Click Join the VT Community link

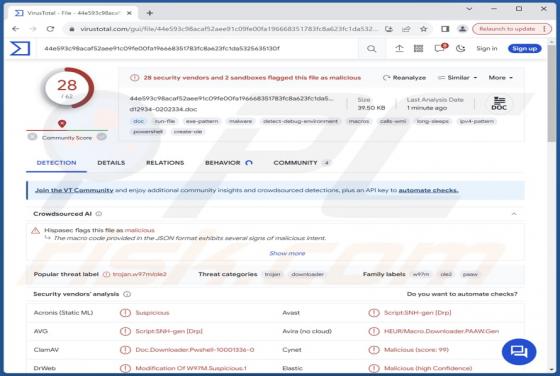click(x=74, y=190)
